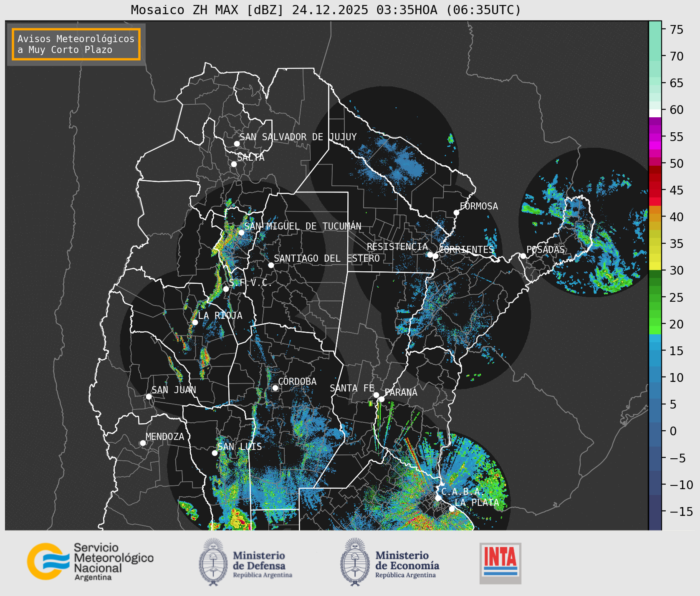This screenshot has width=700, height=596.
Task: Click the San Salvador de Jujuy city marker
Action: 237,144
